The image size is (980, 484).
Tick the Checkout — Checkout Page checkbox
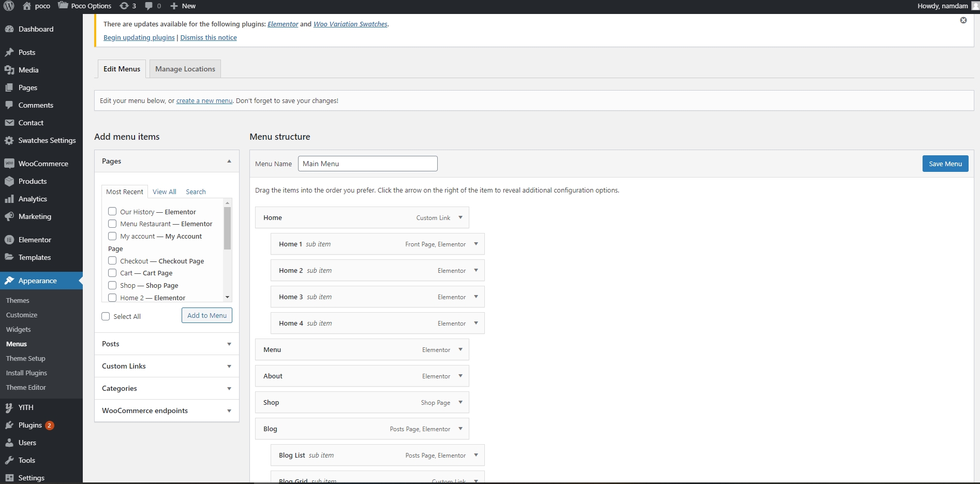click(112, 261)
